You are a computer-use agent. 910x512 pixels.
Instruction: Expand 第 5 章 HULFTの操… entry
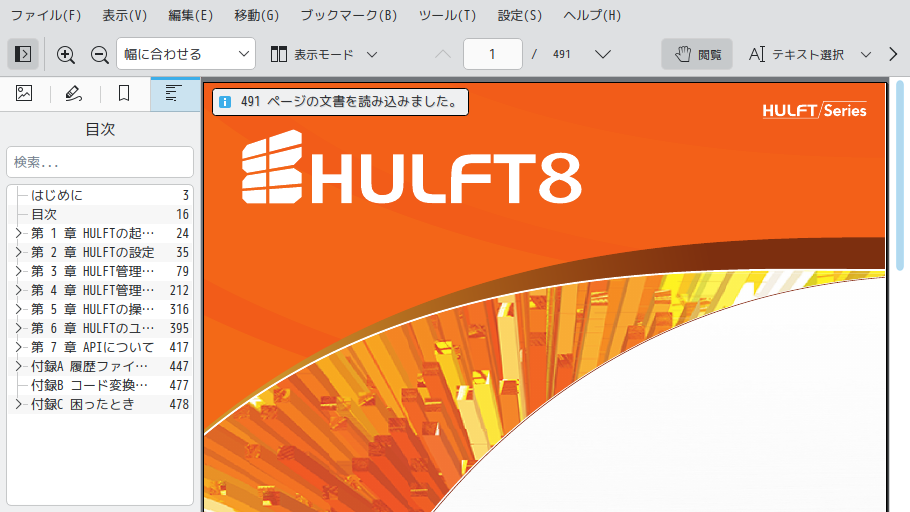click(18, 309)
